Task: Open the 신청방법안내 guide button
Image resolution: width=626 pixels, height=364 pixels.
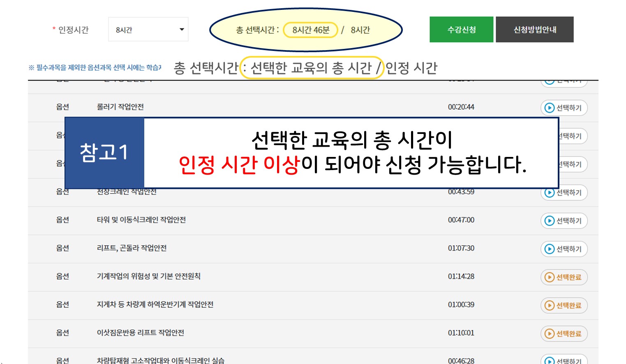Action: [534, 29]
